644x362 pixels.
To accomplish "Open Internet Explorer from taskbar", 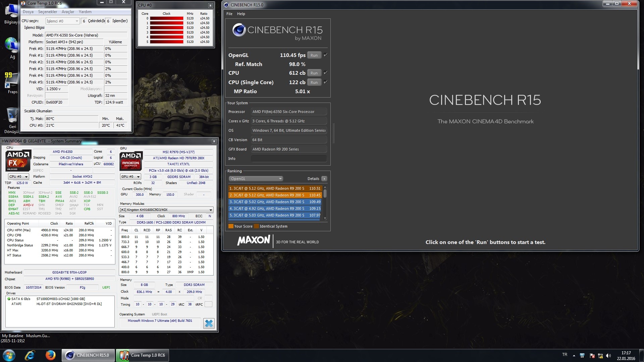I will 30,355.
